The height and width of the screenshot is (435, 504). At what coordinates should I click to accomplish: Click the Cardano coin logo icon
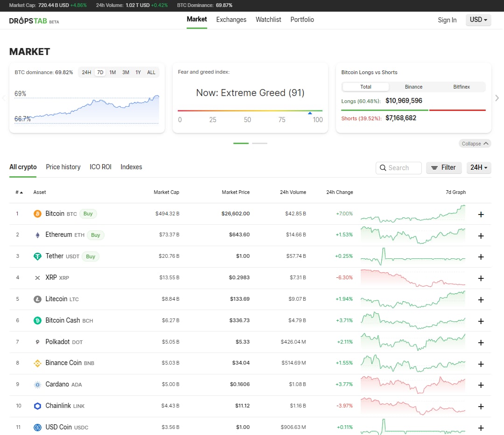click(37, 385)
